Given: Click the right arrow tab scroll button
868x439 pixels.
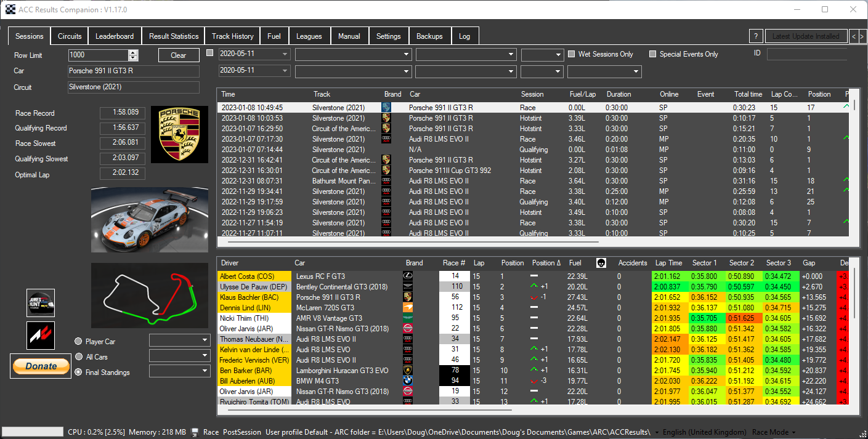Looking at the screenshot, I should (x=862, y=36).
